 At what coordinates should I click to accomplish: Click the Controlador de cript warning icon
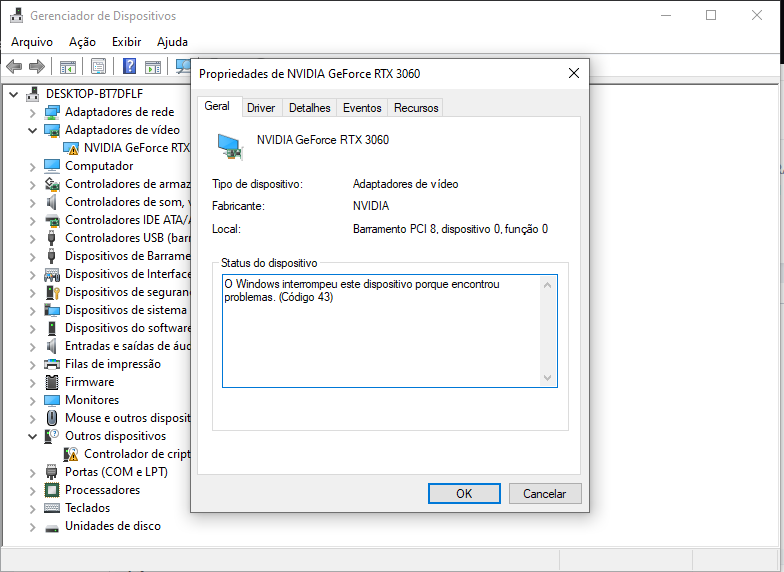(71, 454)
